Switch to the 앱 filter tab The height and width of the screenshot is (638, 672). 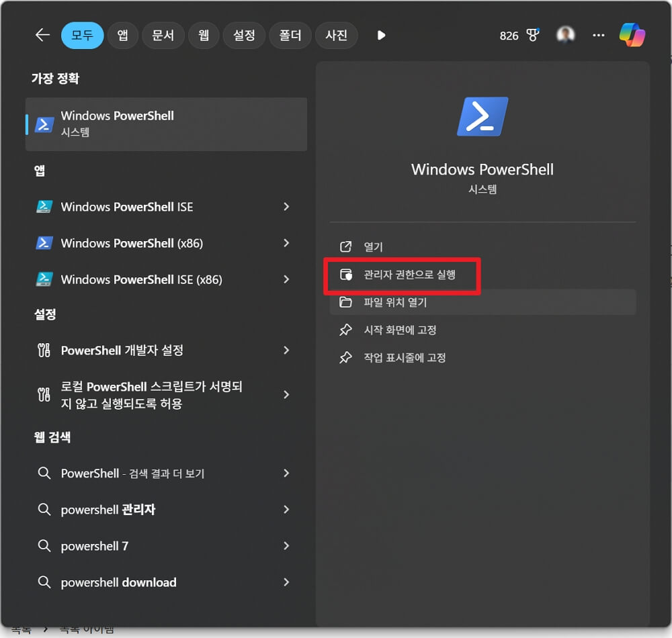pos(122,36)
